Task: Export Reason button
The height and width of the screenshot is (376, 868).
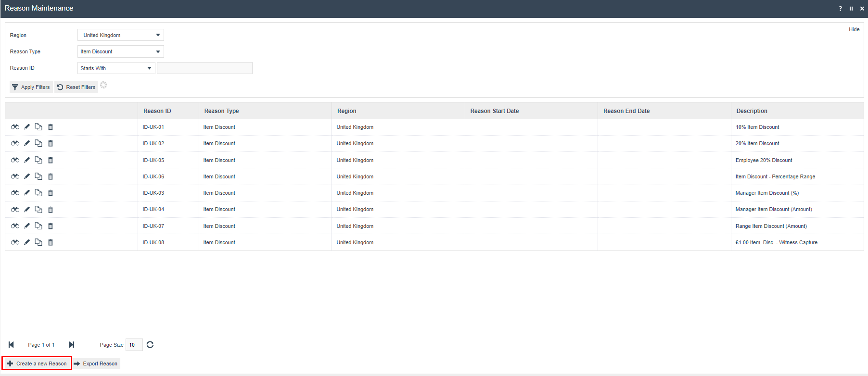Action: pos(96,363)
